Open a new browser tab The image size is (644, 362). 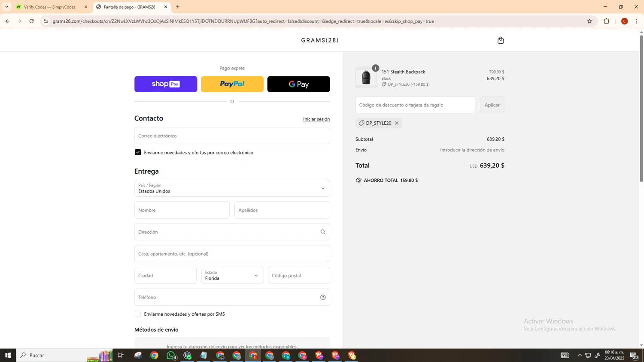(178, 7)
